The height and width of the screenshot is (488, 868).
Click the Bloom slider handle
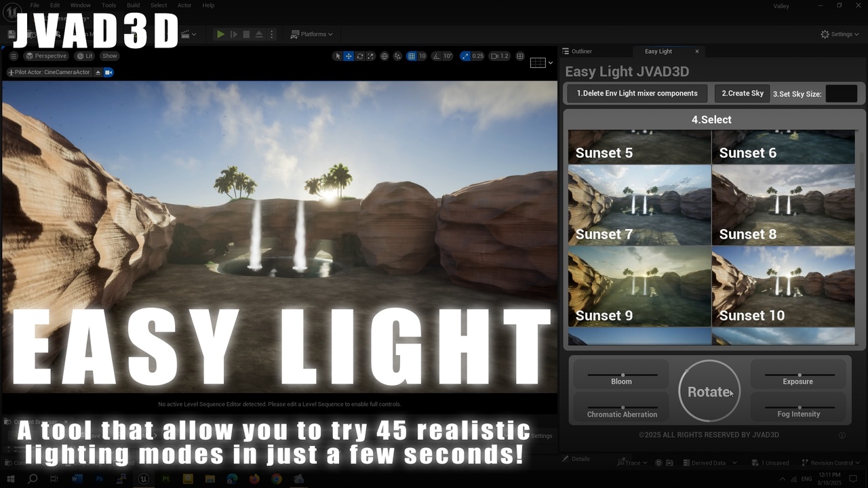coord(623,374)
